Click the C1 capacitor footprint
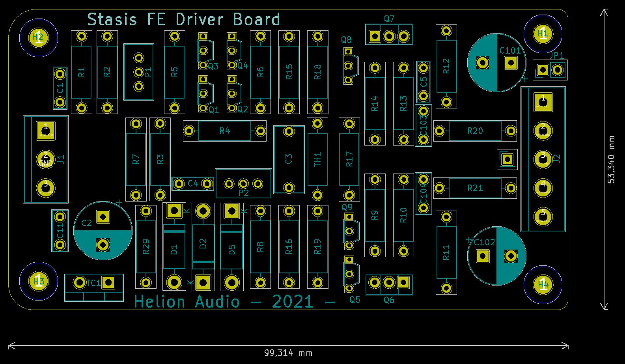The width and height of the screenshot is (625, 364). (x=60, y=88)
